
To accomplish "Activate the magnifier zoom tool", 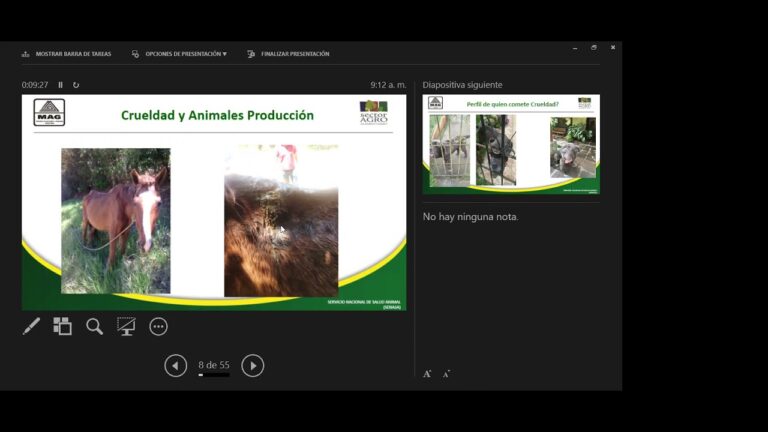I will 94,326.
